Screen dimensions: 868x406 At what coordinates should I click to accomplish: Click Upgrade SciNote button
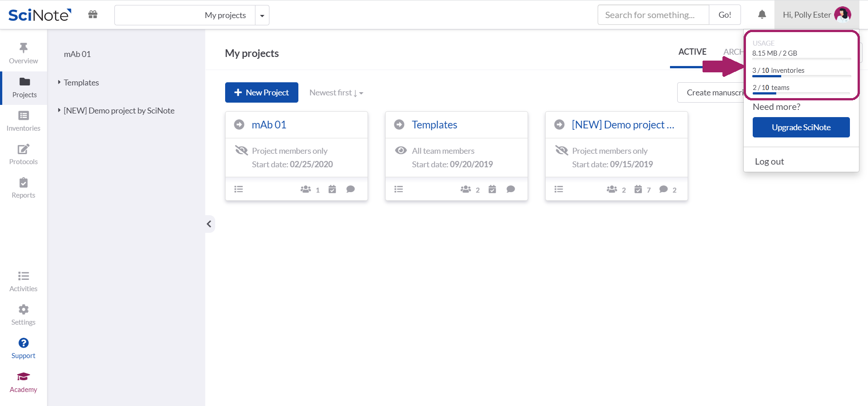pos(801,127)
